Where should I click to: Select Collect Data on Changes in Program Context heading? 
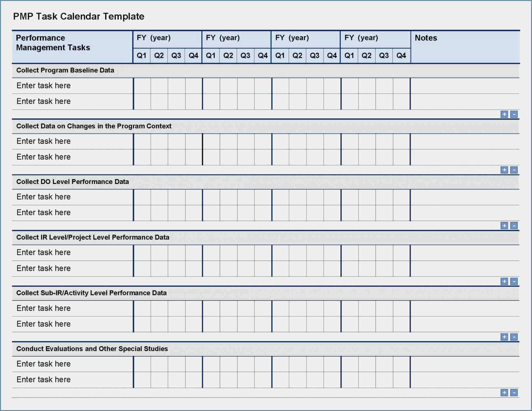[x=94, y=126]
